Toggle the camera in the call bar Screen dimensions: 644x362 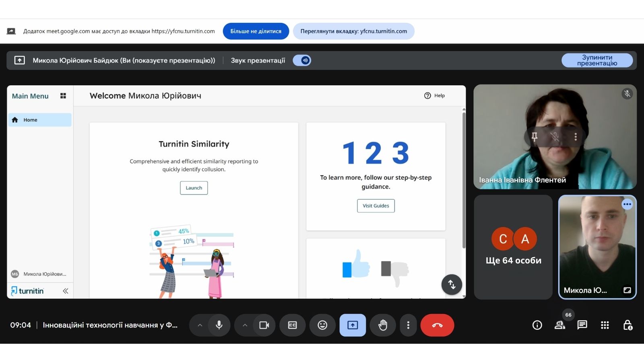click(264, 325)
